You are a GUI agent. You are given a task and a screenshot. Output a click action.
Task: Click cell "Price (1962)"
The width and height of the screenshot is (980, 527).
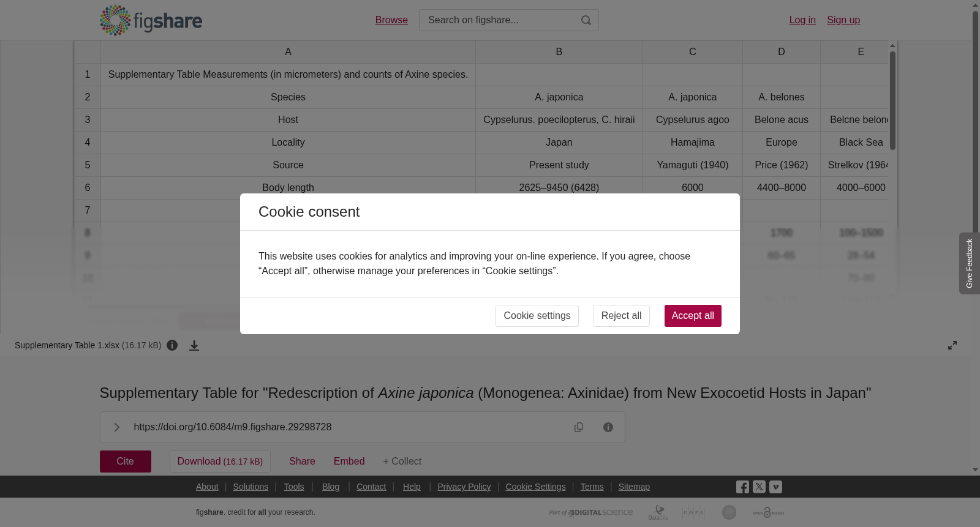(782, 165)
